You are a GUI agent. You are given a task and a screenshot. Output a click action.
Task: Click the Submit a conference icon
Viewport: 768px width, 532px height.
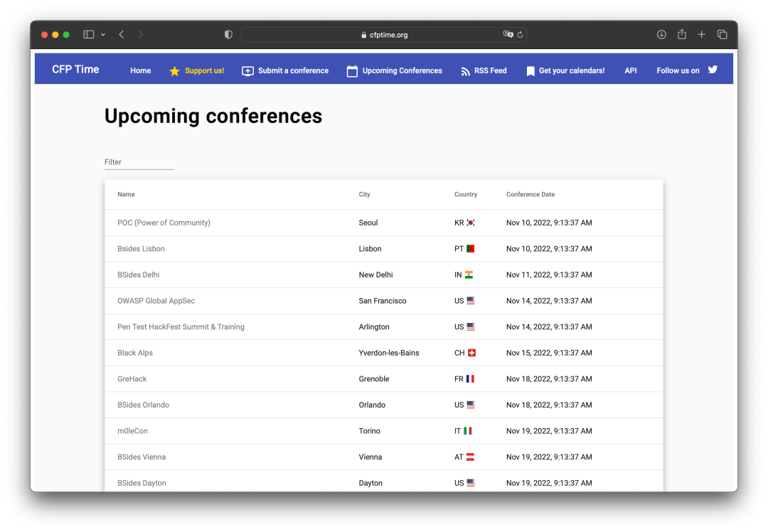tap(248, 71)
